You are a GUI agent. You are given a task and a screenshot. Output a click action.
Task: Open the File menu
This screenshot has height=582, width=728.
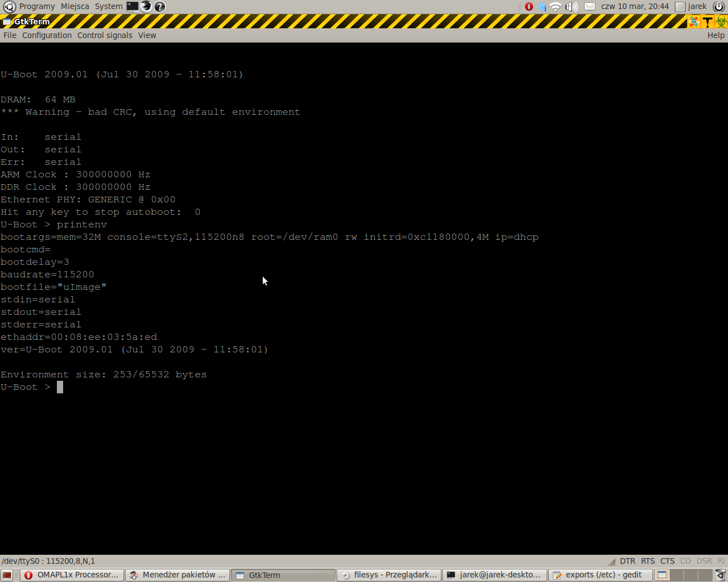point(10,35)
